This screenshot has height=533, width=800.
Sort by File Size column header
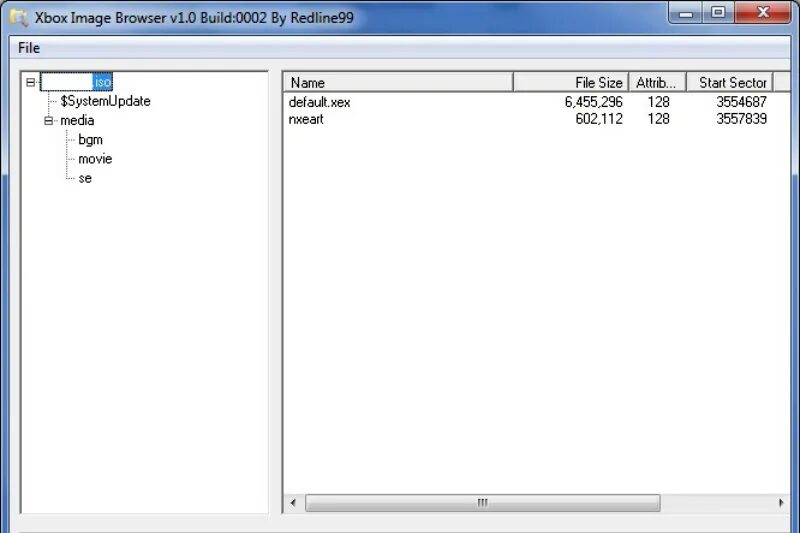point(571,83)
